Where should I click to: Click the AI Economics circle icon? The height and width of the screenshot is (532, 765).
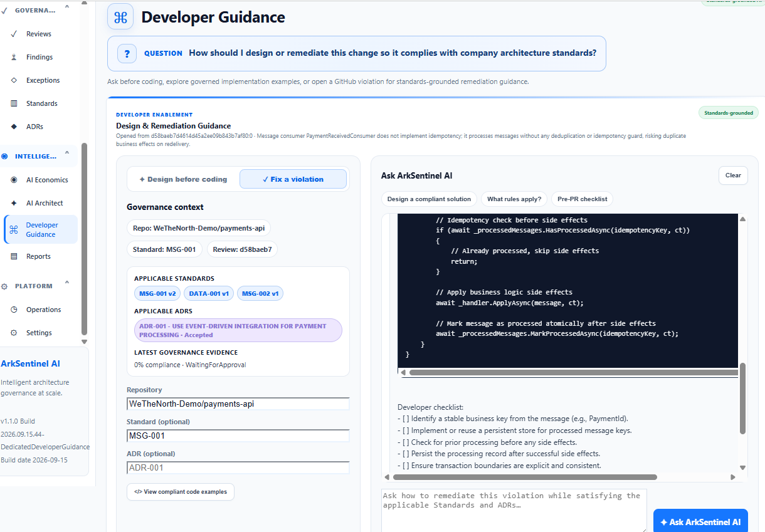coord(14,180)
